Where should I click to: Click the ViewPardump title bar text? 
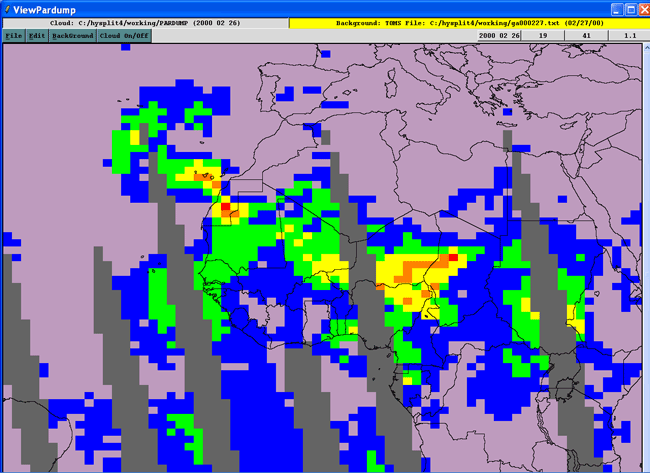pyautogui.click(x=44, y=10)
